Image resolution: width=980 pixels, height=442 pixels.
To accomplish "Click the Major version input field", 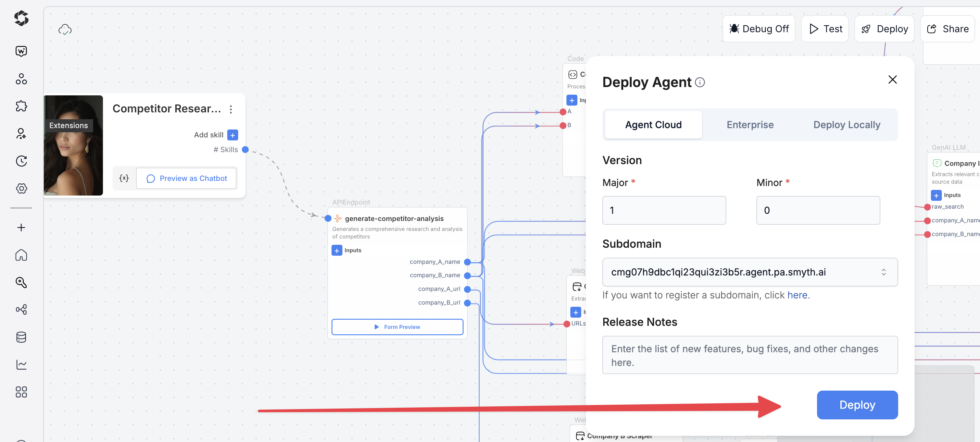I will (x=664, y=210).
